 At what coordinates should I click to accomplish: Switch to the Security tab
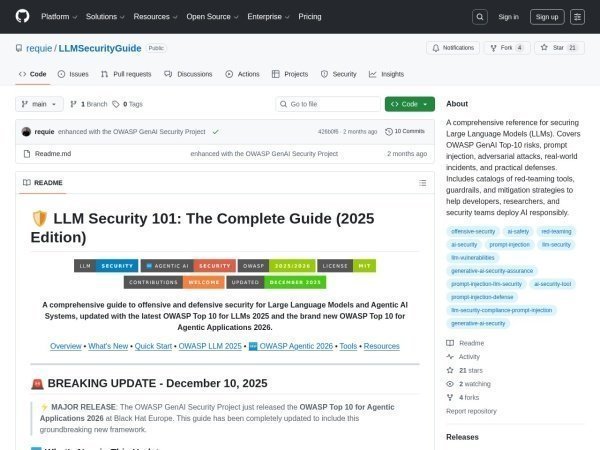339,74
